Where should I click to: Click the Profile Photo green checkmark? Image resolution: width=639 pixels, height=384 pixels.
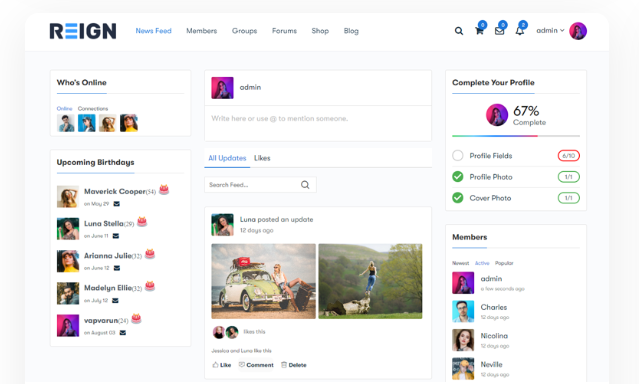(458, 177)
